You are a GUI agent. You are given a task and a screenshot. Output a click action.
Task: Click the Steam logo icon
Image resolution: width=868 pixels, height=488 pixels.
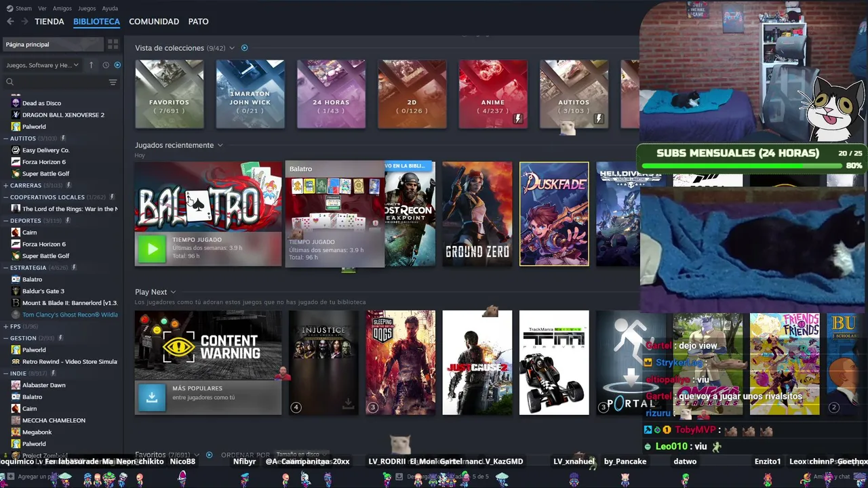(8, 8)
